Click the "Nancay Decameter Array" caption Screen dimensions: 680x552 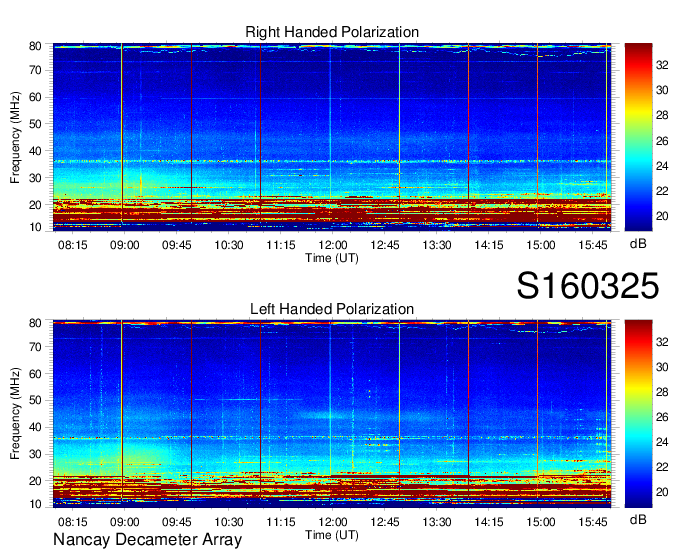tap(147, 539)
